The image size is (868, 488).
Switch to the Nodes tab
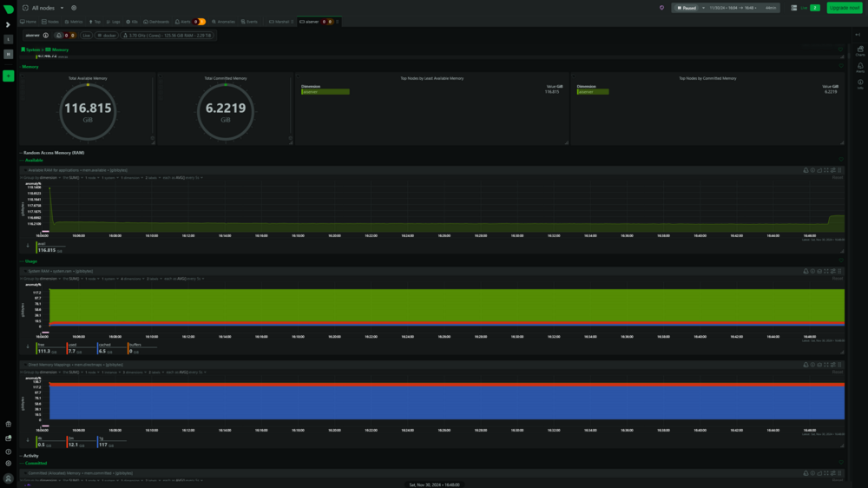(50, 22)
